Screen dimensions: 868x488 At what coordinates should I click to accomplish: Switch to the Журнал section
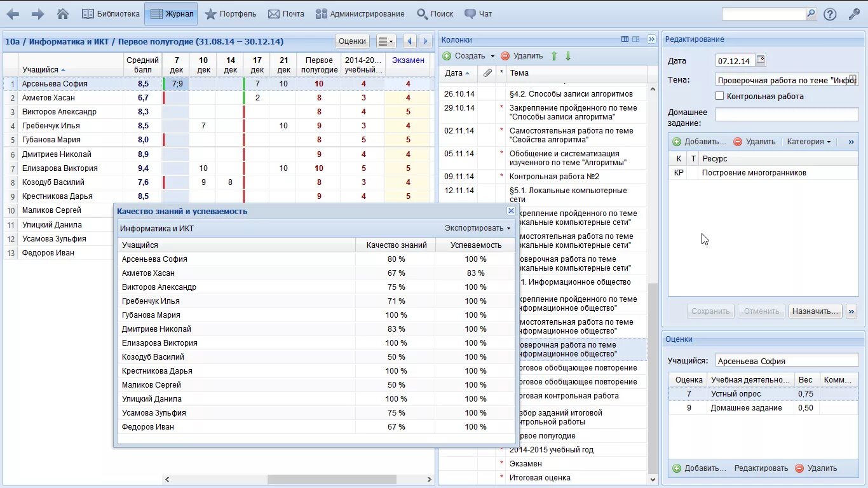click(171, 14)
